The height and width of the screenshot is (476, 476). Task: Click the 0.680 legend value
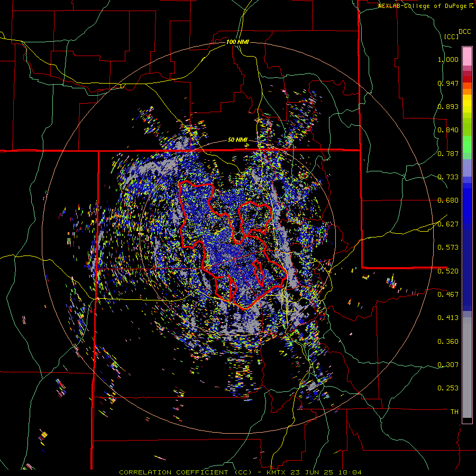(448, 200)
